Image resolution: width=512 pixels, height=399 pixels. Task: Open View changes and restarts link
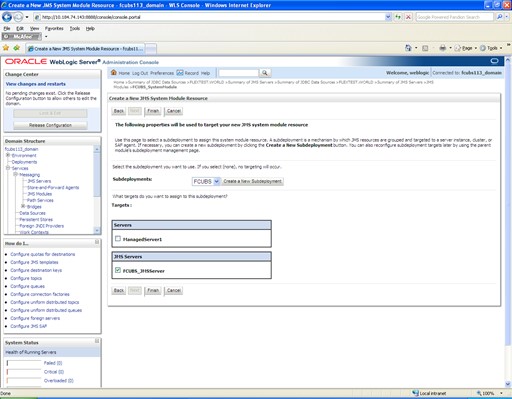[x=36, y=84]
